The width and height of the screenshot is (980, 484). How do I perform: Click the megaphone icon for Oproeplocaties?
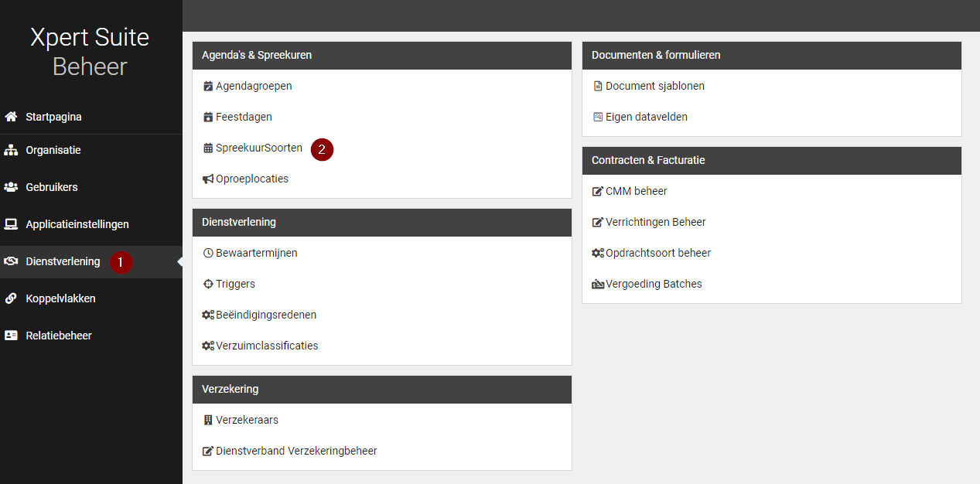click(x=208, y=179)
